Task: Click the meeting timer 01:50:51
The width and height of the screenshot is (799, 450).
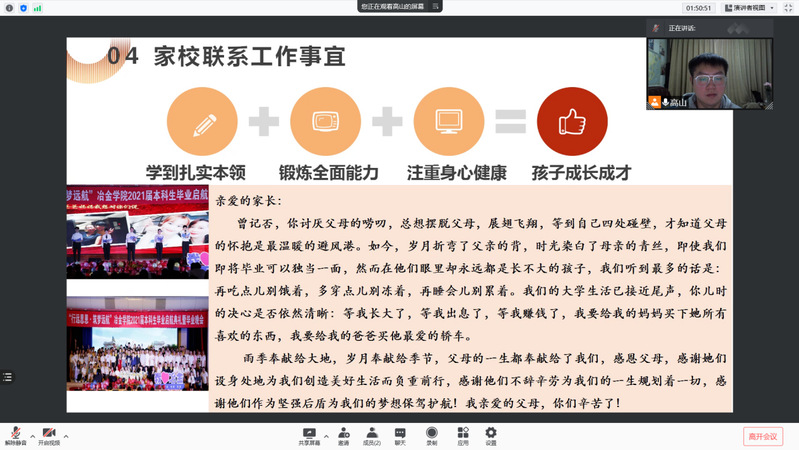Action: pos(697,7)
